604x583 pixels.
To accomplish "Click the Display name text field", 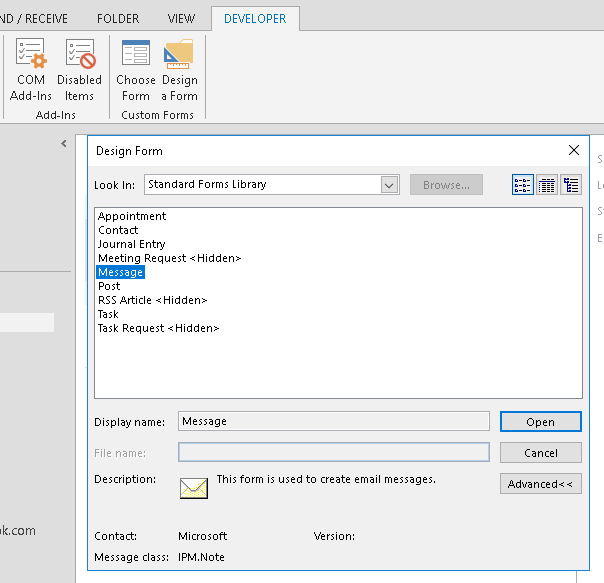I will (x=333, y=422).
